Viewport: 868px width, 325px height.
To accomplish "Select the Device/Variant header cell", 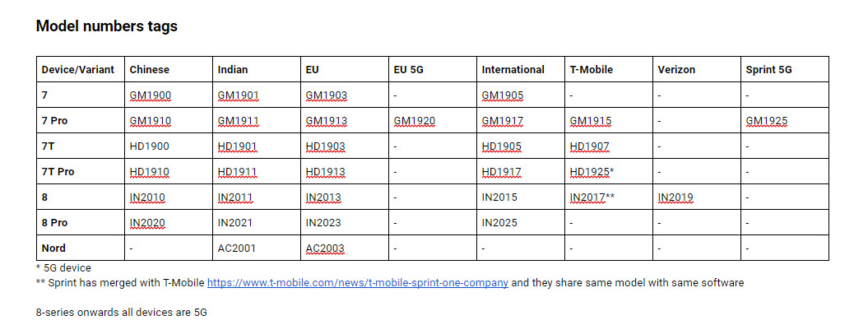I will [81, 69].
